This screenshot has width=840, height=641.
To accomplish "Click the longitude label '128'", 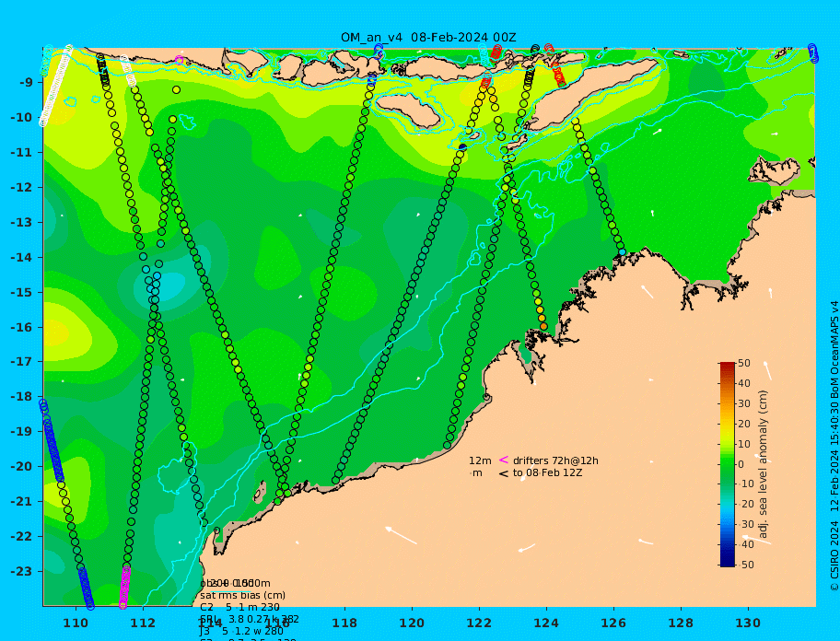I will [x=681, y=623].
